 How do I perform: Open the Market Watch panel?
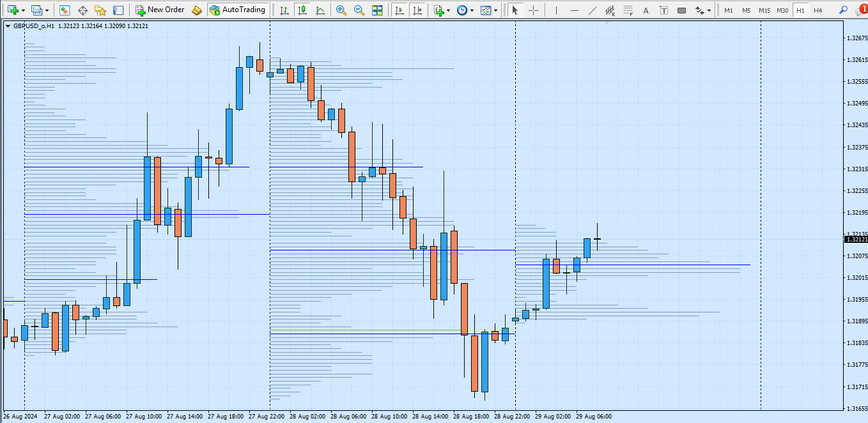64,10
